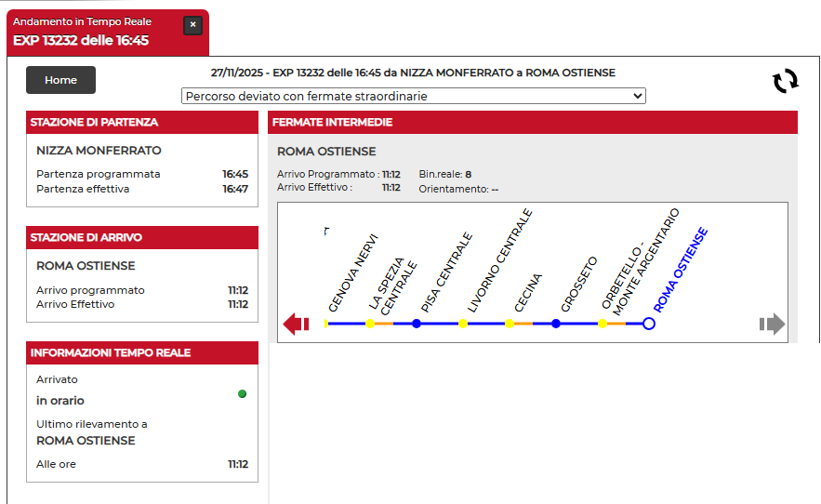Choose the Cecina stop marker
Image resolution: width=821 pixels, height=504 pixels.
point(510,324)
